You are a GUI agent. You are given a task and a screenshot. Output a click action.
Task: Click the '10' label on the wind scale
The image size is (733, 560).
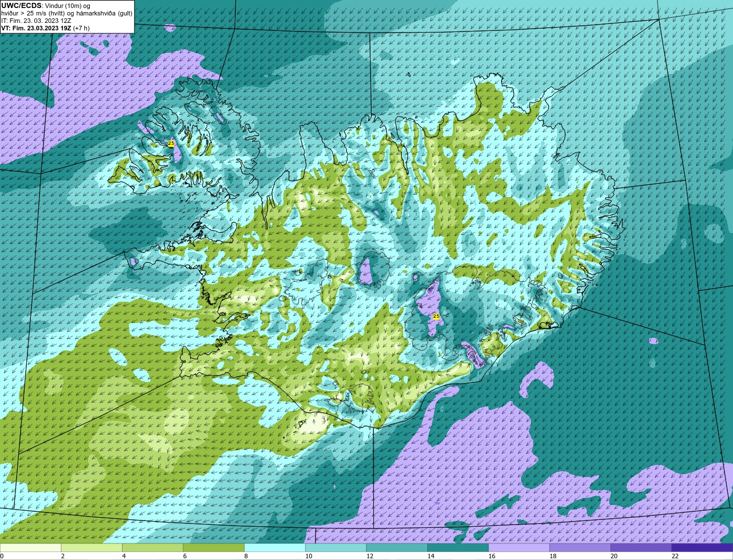point(309,556)
